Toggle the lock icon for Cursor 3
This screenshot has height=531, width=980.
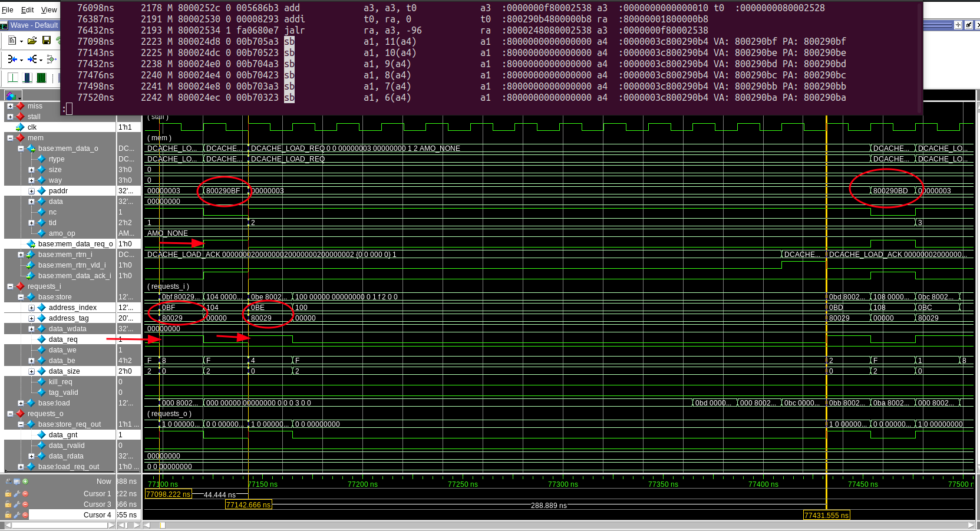click(x=8, y=504)
